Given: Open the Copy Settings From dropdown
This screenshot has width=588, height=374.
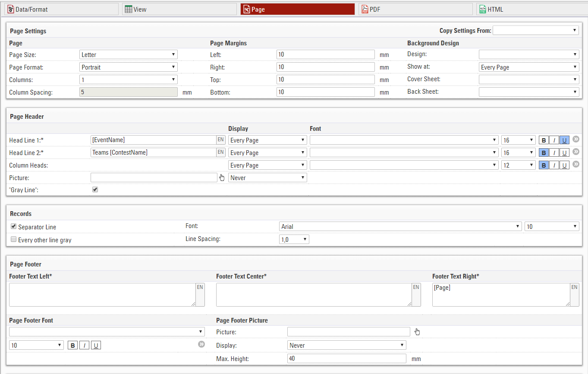Looking at the screenshot, I should pos(536,30).
